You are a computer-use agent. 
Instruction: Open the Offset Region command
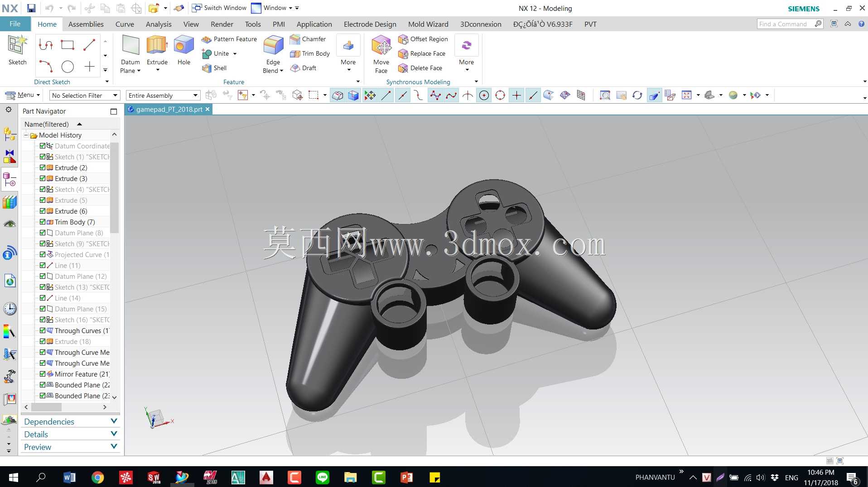[x=423, y=39]
